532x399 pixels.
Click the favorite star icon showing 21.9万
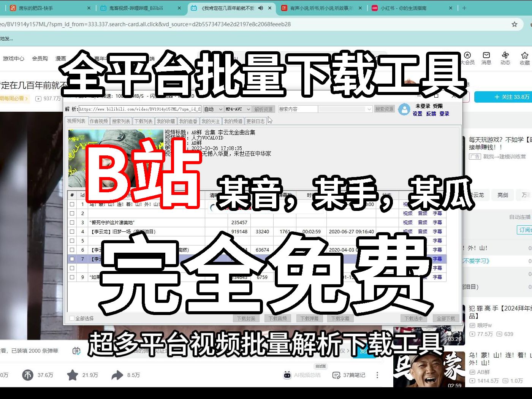[x=72, y=375]
